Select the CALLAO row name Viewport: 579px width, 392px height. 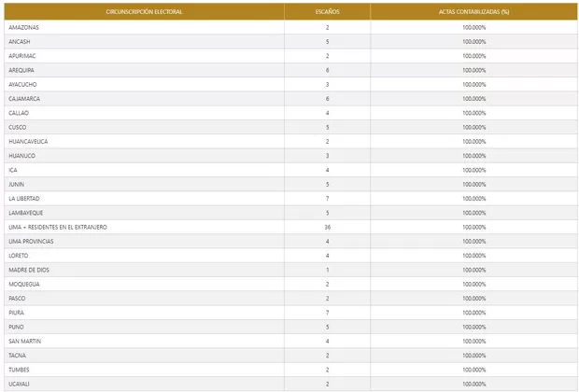(19, 113)
